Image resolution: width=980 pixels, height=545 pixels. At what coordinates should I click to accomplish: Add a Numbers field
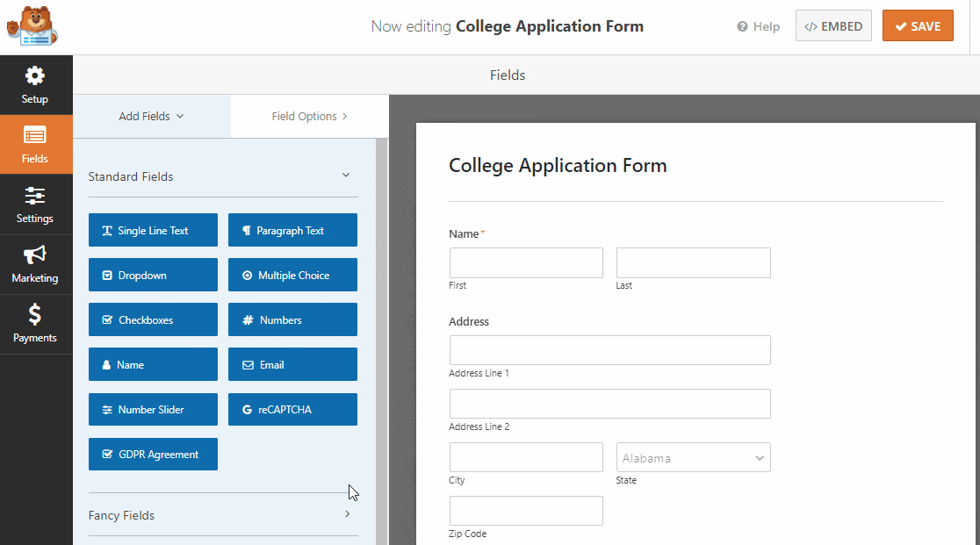coord(292,319)
